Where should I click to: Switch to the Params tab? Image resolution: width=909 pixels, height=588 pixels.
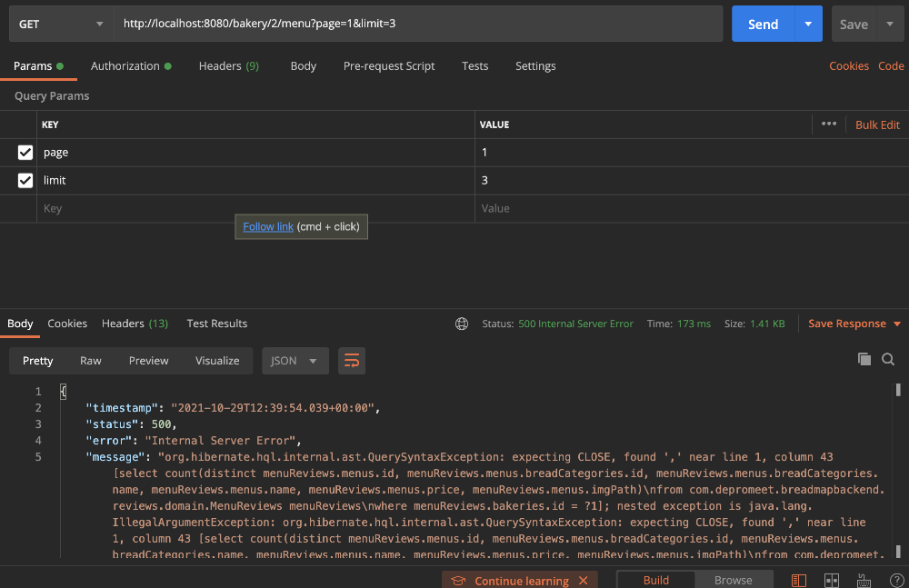point(38,66)
